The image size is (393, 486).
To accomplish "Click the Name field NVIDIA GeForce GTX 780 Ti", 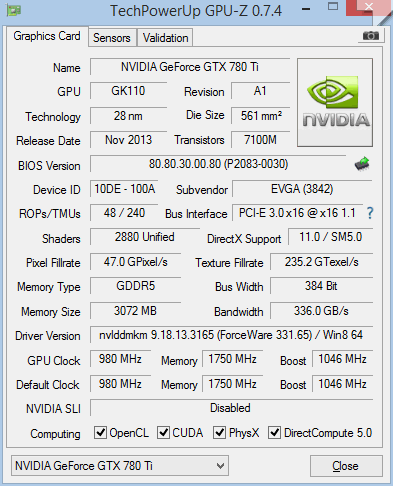I will click(190, 67).
